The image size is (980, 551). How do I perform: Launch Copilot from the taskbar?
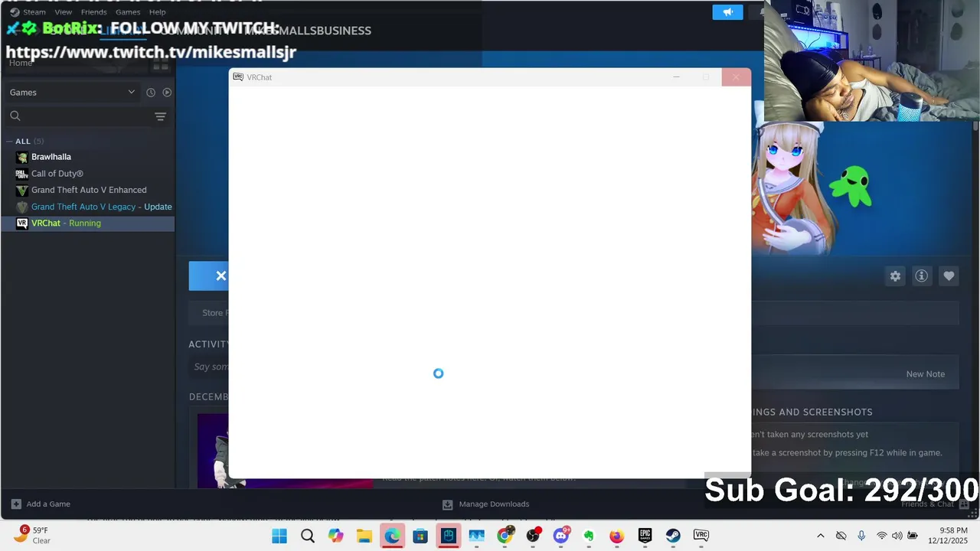[336, 536]
